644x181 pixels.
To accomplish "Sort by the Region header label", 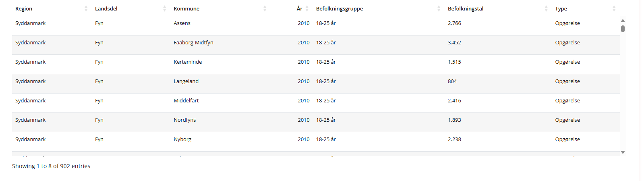I will [24, 8].
